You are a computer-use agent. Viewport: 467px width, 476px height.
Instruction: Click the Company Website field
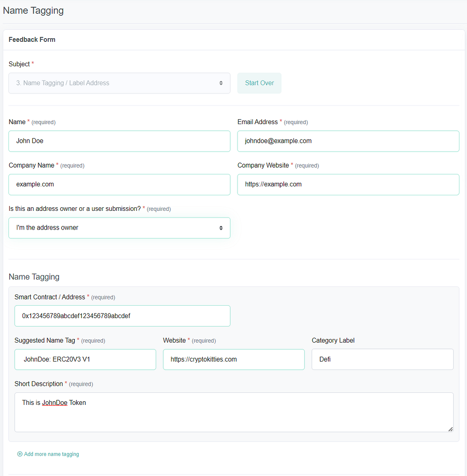pos(348,184)
